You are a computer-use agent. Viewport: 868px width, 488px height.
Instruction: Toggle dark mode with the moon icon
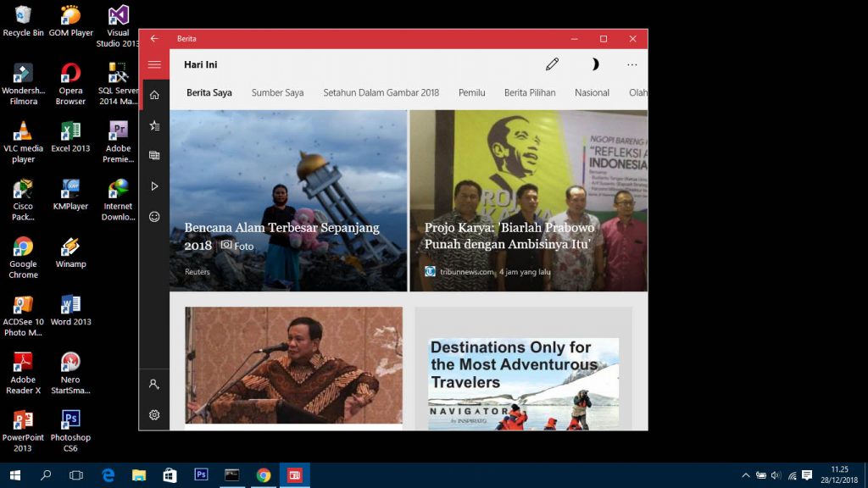coord(594,64)
